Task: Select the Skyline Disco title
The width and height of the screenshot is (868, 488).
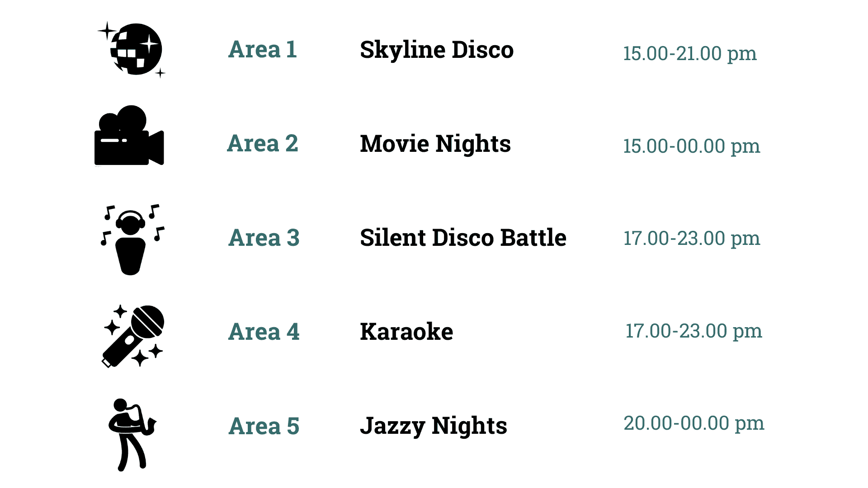Action: (x=437, y=50)
